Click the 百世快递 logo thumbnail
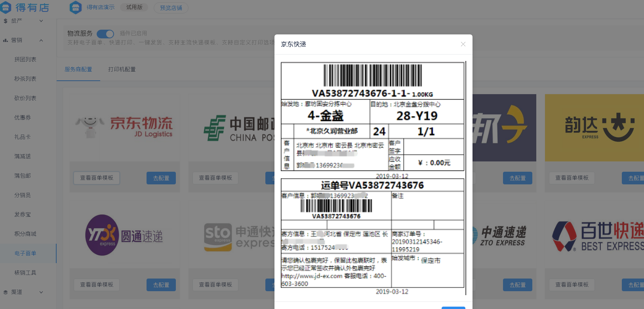The height and width of the screenshot is (309, 644). (594, 235)
